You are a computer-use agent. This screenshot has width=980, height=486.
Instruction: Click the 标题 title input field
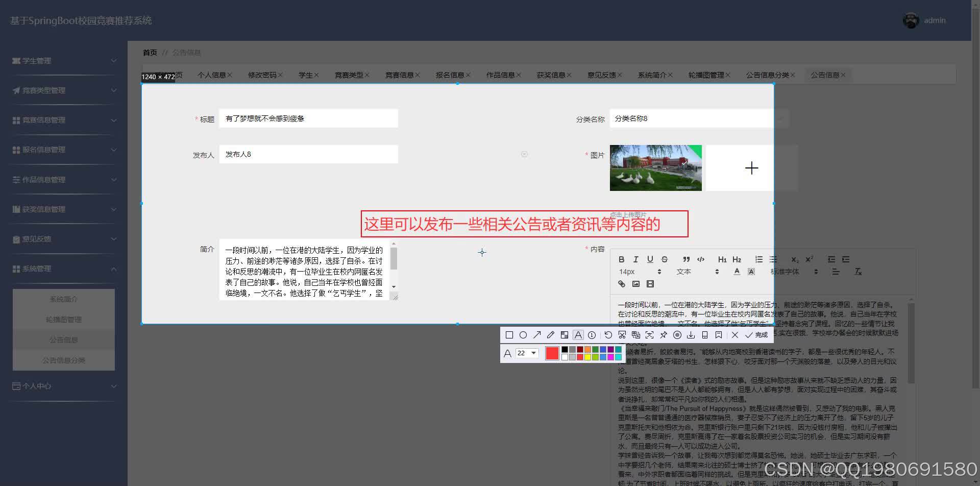tap(308, 118)
